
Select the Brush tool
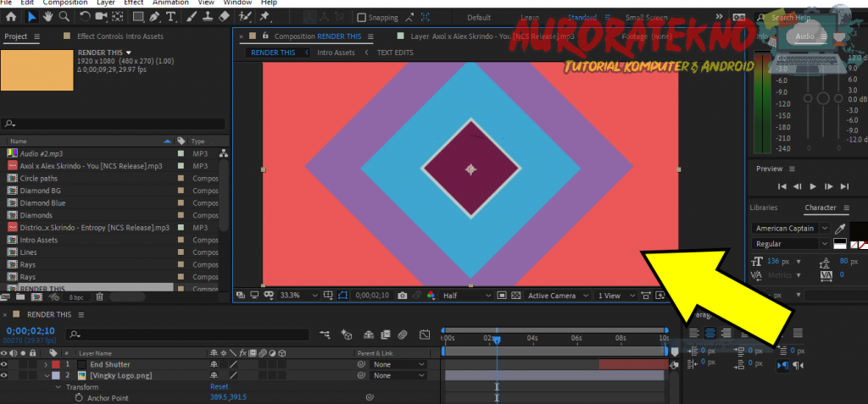(192, 17)
